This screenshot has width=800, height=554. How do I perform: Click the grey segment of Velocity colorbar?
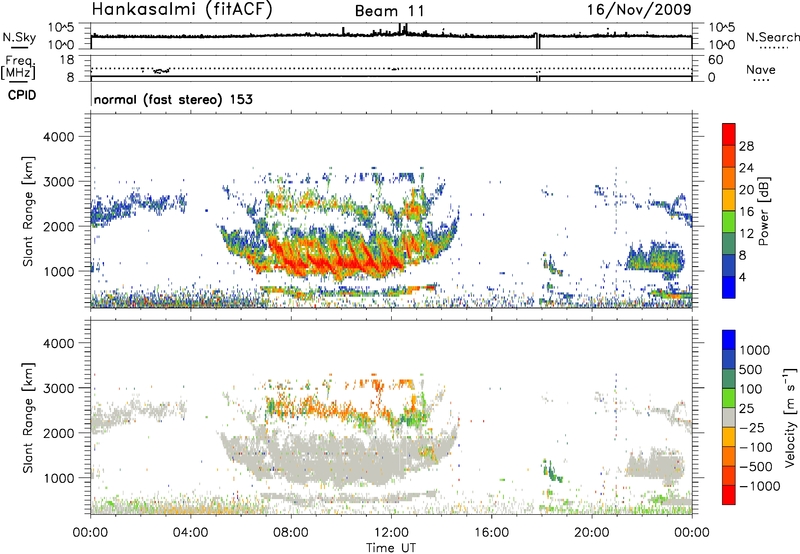pyautogui.click(x=729, y=418)
